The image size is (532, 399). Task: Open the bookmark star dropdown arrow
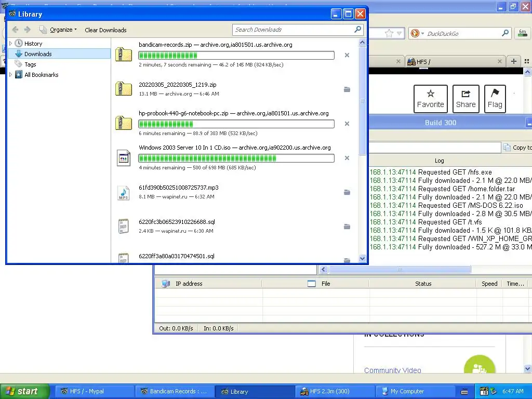(x=400, y=33)
